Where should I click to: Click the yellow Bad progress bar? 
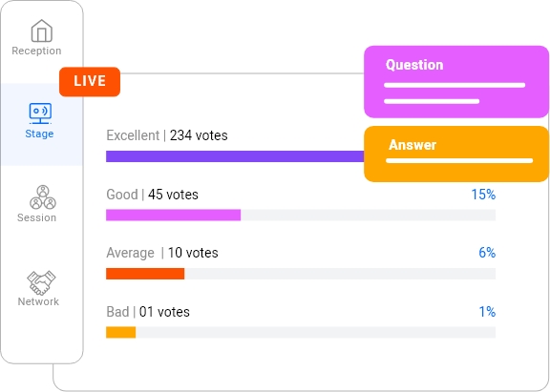[x=121, y=333]
